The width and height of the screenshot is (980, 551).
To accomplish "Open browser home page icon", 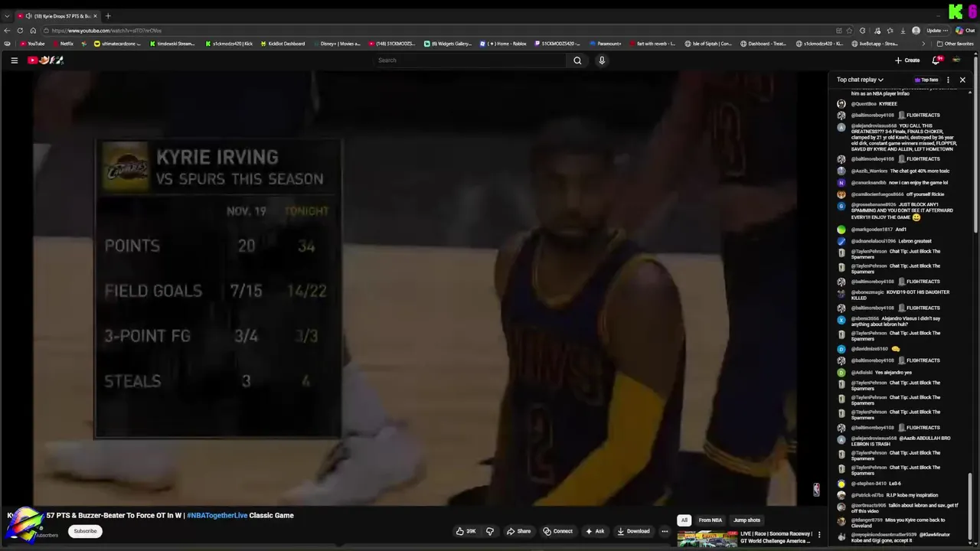I will click(33, 31).
